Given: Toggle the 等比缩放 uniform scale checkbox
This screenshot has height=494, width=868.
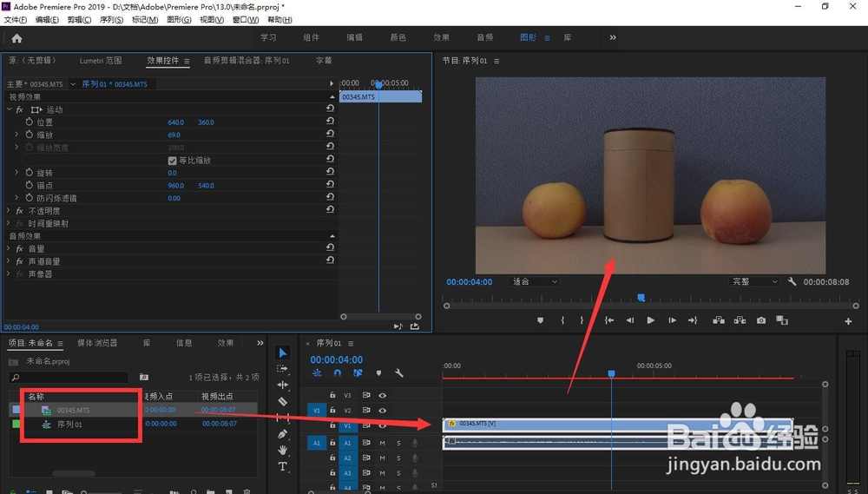Looking at the screenshot, I should (x=172, y=161).
